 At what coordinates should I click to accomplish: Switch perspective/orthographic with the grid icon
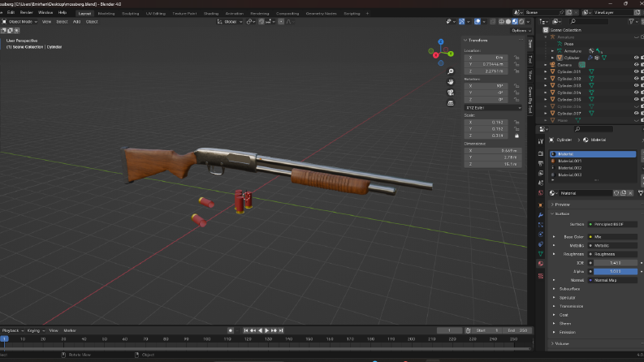pyautogui.click(x=451, y=103)
